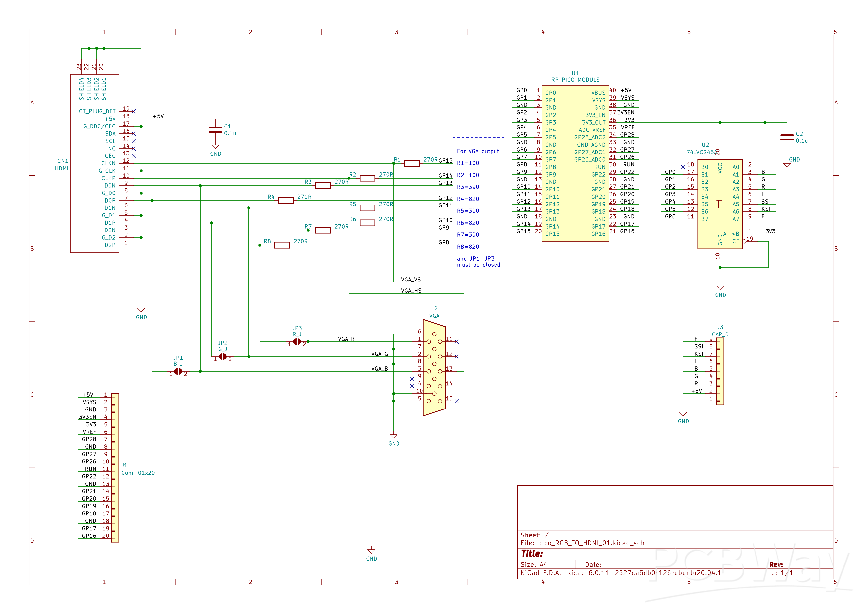Click the A->B pin label on U2

tap(731, 234)
